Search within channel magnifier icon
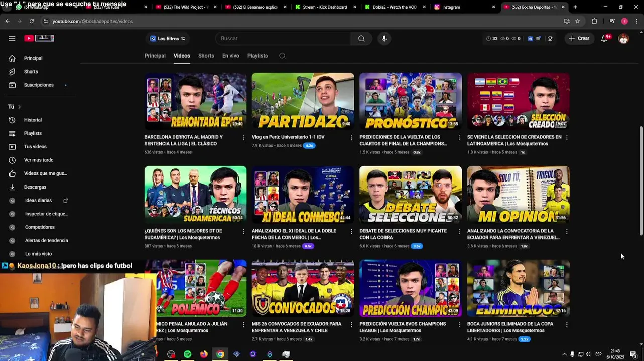The image size is (644, 361). pyautogui.click(x=282, y=56)
